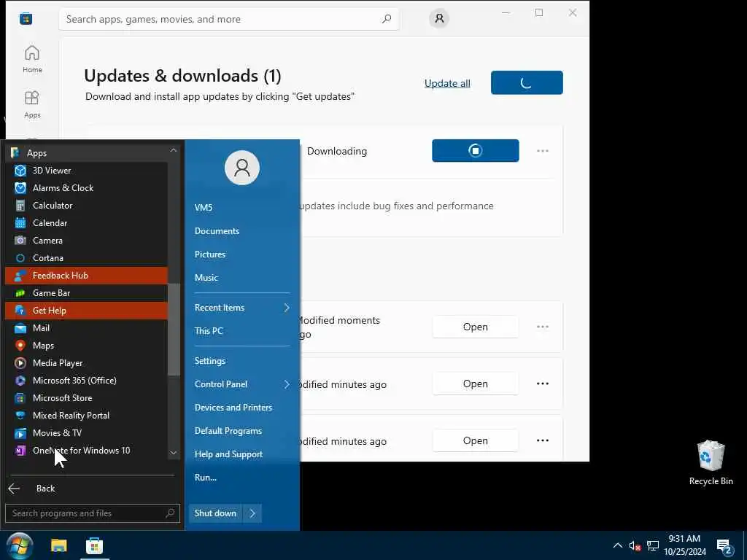Click the search magnifier in Store search box
The image size is (747, 560).
click(x=387, y=18)
